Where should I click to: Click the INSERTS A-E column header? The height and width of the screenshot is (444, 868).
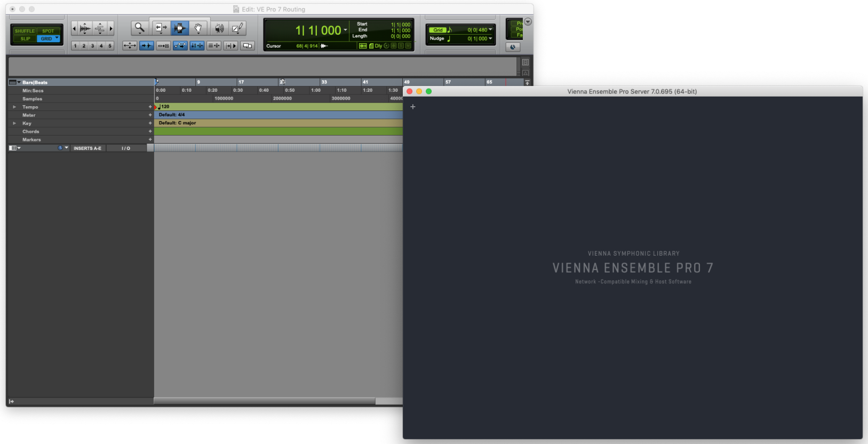point(87,148)
